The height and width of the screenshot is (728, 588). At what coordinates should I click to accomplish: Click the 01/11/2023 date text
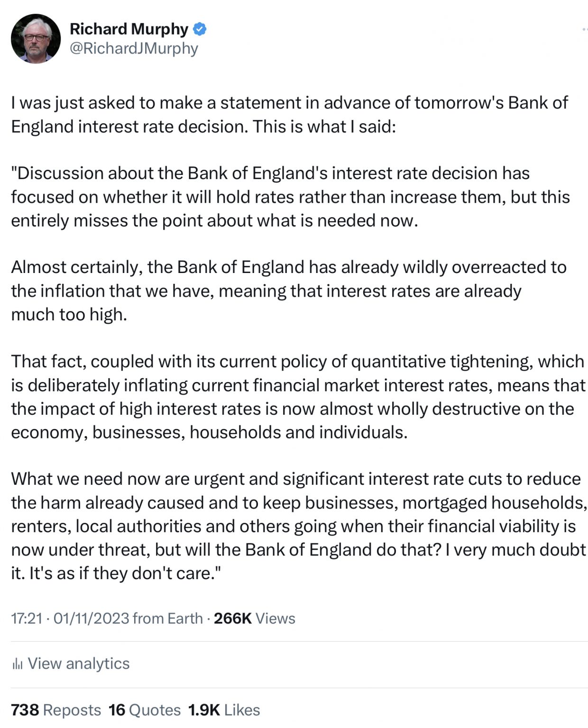91,618
